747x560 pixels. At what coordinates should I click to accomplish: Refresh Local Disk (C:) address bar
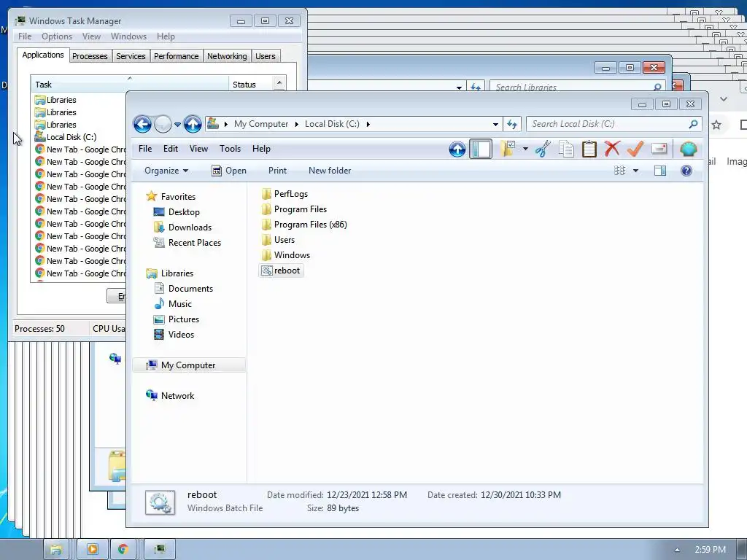pyautogui.click(x=512, y=124)
